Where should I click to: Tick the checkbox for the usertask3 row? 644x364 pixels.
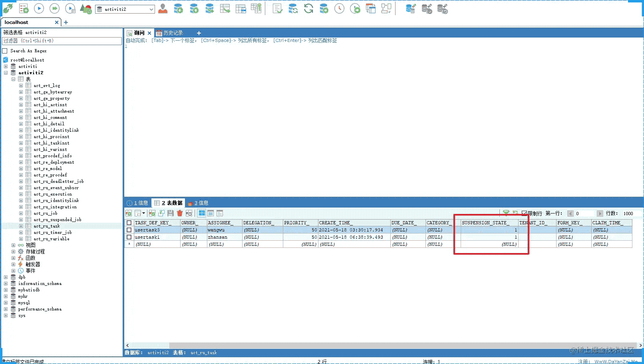point(129,230)
